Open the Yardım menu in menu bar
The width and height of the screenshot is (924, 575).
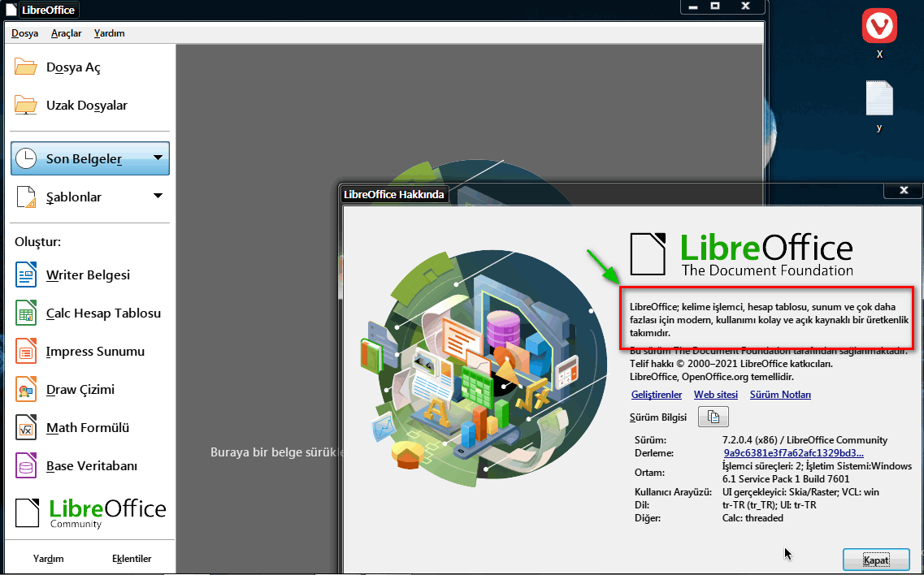pyautogui.click(x=110, y=33)
